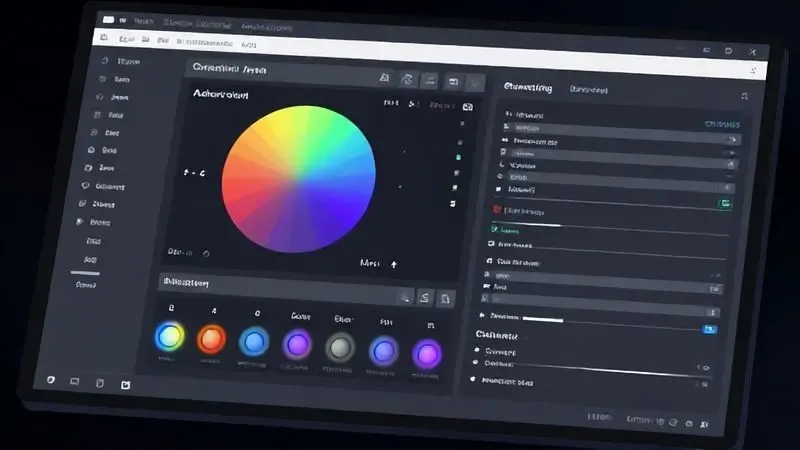Switch to the dimmer second tab of the right panel
The width and height of the screenshot is (800, 450).
click(589, 90)
